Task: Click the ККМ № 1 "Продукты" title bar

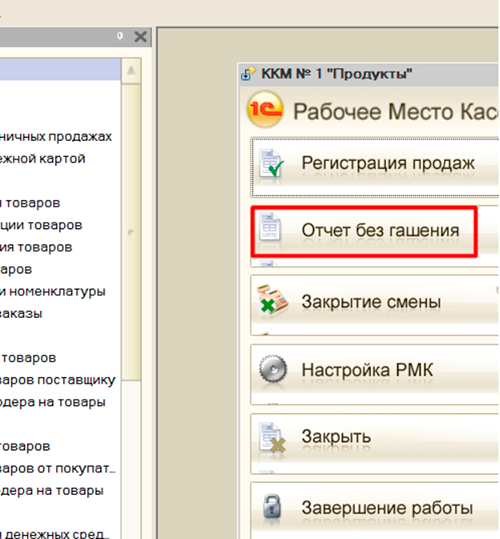Action: [x=369, y=74]
